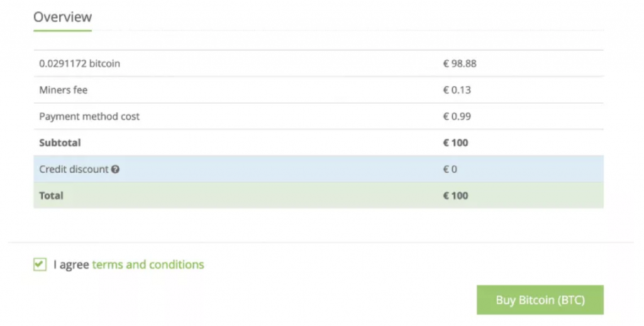Viewport: 644px width, 326px height.
Task: Click the 0.0291172 bitcoin row label
Action: pyautogui.click(x=80, y=63)
